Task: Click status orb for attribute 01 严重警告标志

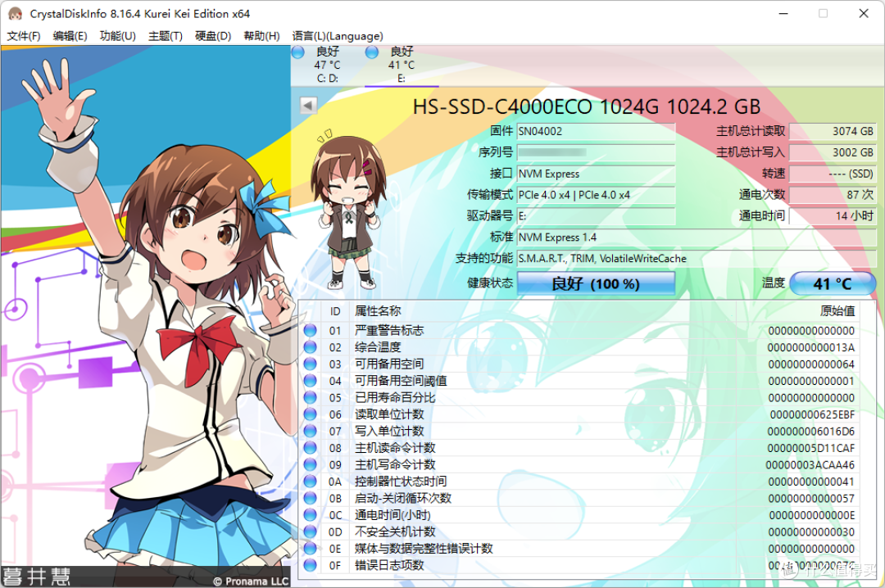Action: 310,330
